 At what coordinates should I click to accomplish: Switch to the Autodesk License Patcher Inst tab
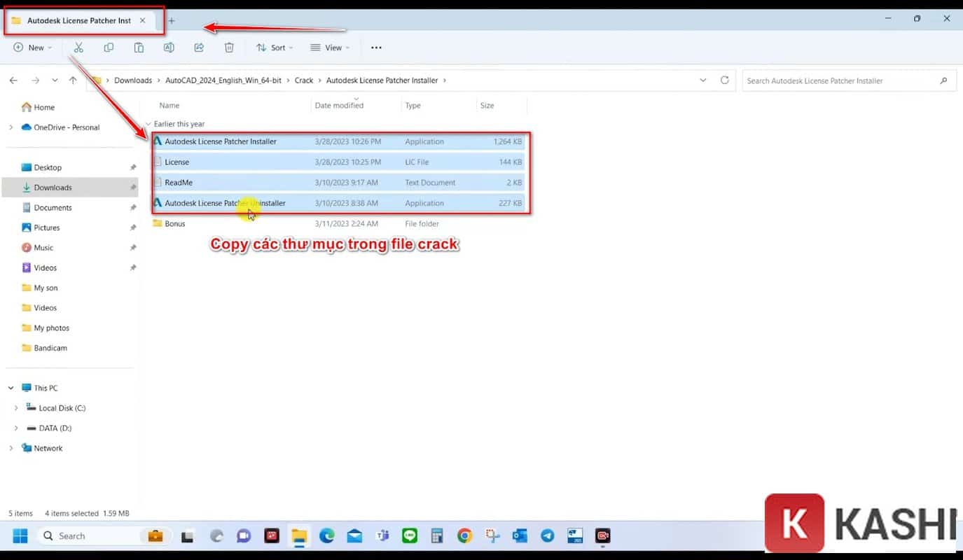click(x=78, y=20)
